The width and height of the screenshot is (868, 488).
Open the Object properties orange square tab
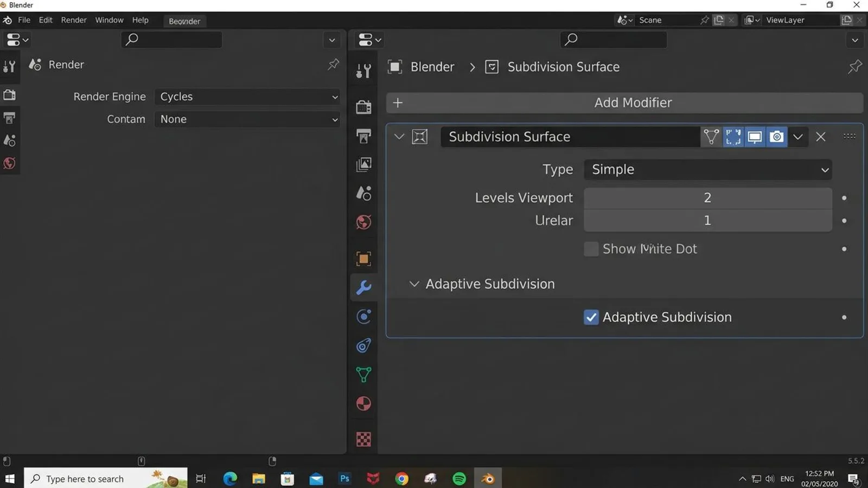[x=363, y=259]
